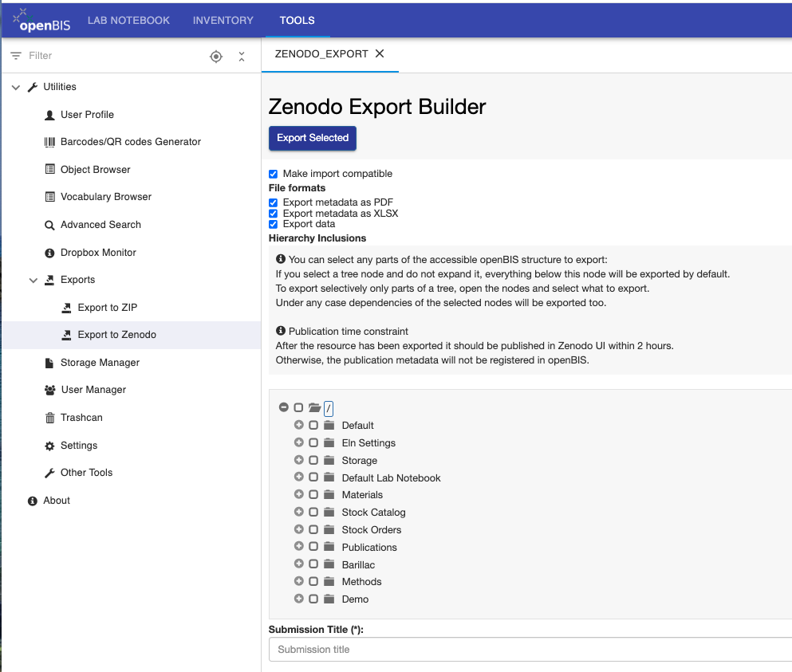Uncheck Make import compatible
The height and width of the screenshot is (672, 792).
[x=274, y=175]
